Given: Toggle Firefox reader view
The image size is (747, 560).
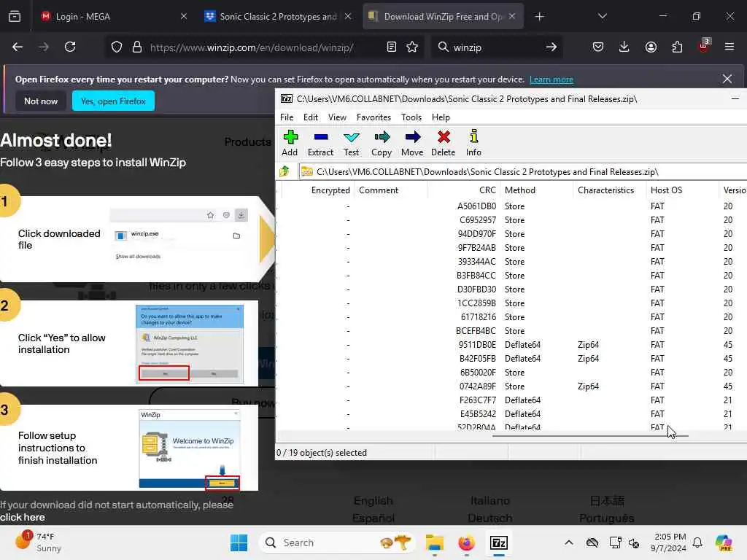Looking at the screenshot, I should pyautogui.click(x=392, y=47).
